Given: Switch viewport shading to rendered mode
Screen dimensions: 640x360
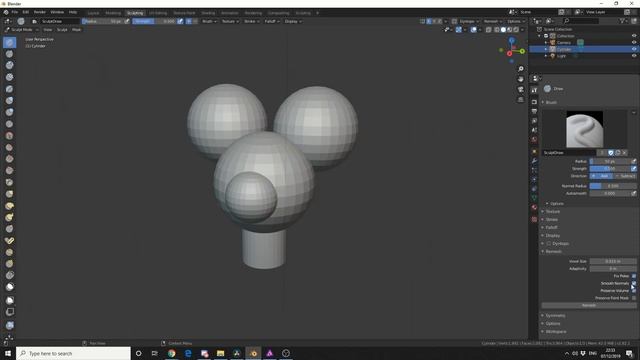Looking at the screenshot, I should pos(516,30).
